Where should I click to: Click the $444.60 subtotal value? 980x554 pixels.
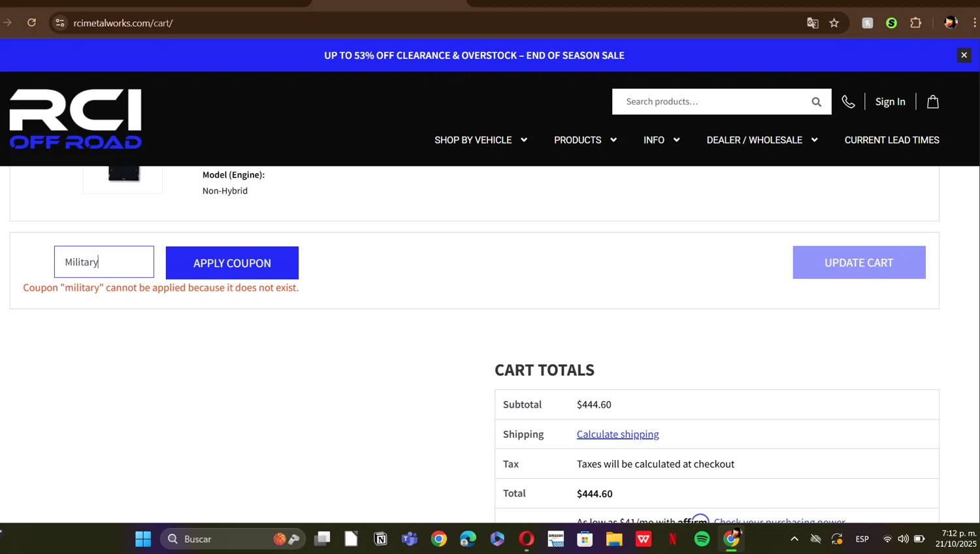(594, 404)
